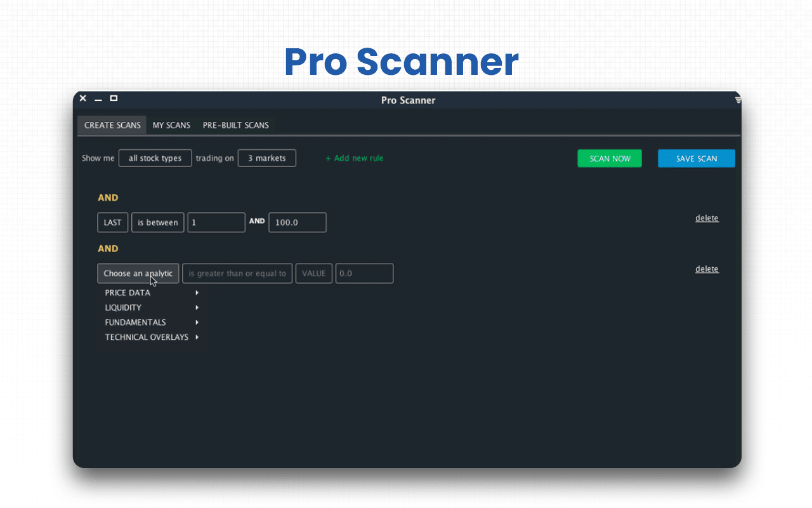Click the SCAN NOW button
Screen dimensions: 812x508
(609, 158)
